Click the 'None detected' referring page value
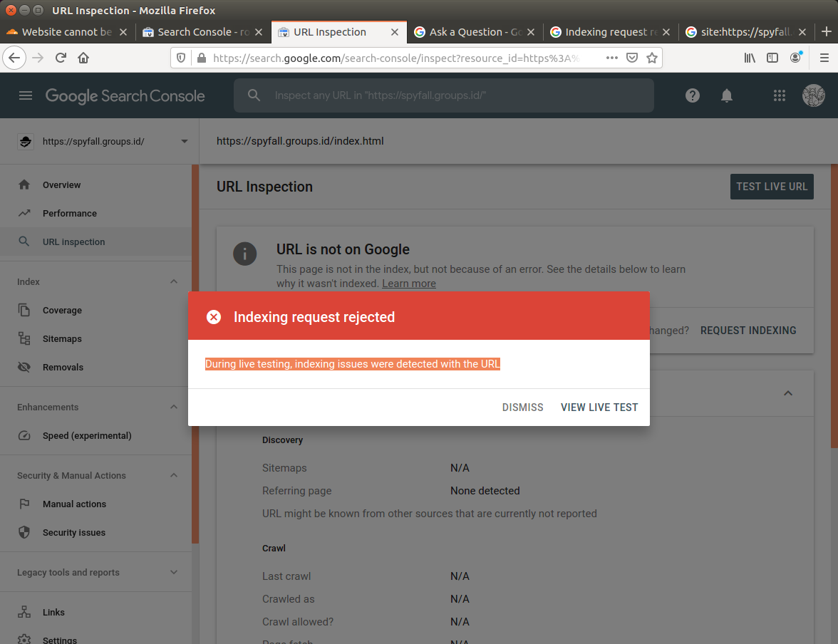 [485, 491]
